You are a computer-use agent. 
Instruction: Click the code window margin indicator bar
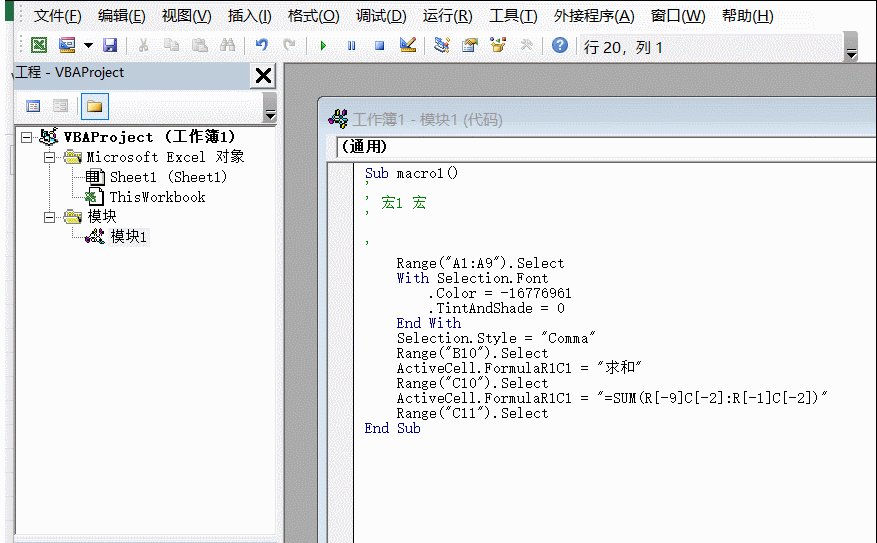click(x=340, y=352)
